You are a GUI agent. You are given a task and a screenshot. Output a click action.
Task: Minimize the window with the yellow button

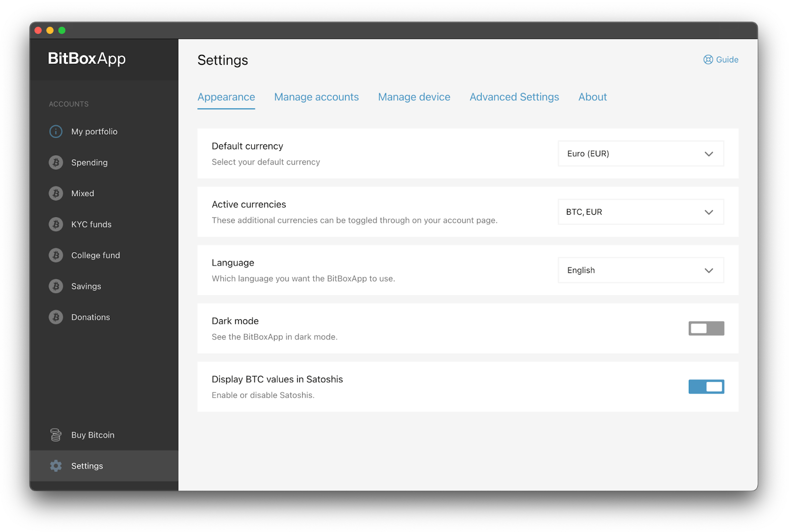pyautogui.click(x=50, y=31)
